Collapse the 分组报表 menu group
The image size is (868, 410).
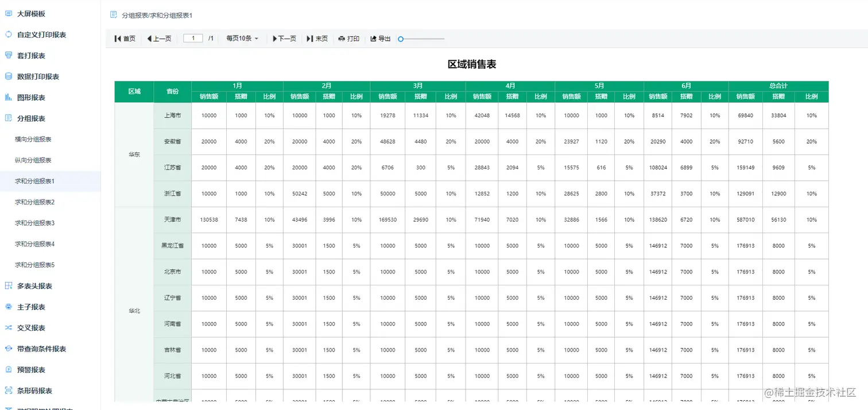[x=50, y=118]
